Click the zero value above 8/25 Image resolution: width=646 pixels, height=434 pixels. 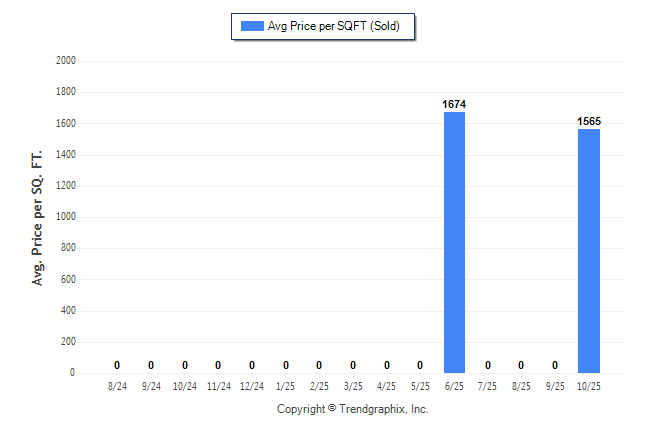coord(522,365)
